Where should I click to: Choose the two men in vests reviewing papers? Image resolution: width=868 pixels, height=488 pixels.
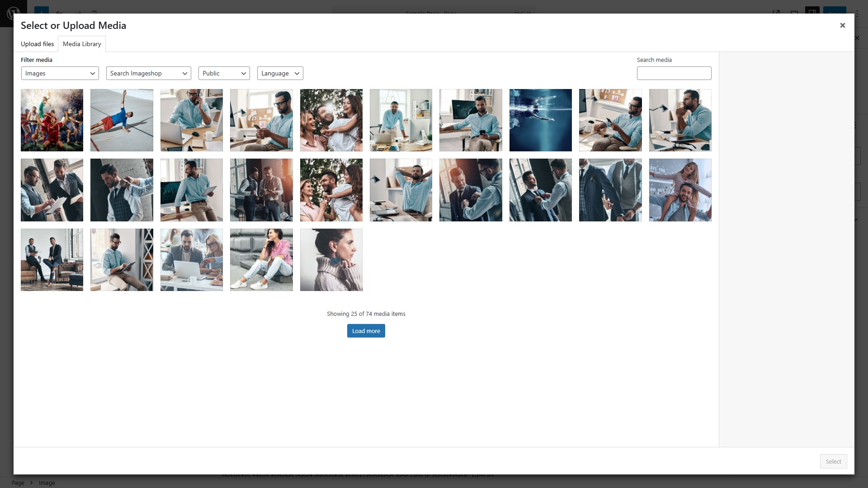coord(52,190)
